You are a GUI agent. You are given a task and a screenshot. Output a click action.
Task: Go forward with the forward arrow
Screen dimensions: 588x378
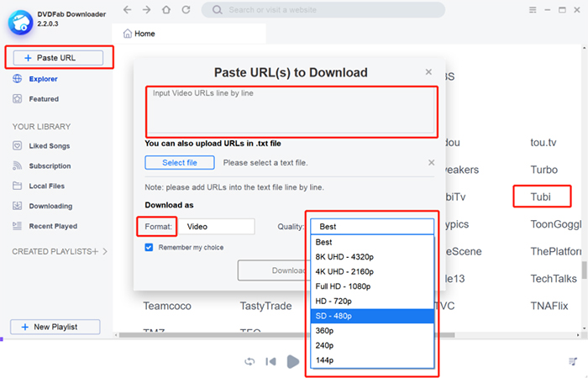pyautogui.click(x=147, y=10)
